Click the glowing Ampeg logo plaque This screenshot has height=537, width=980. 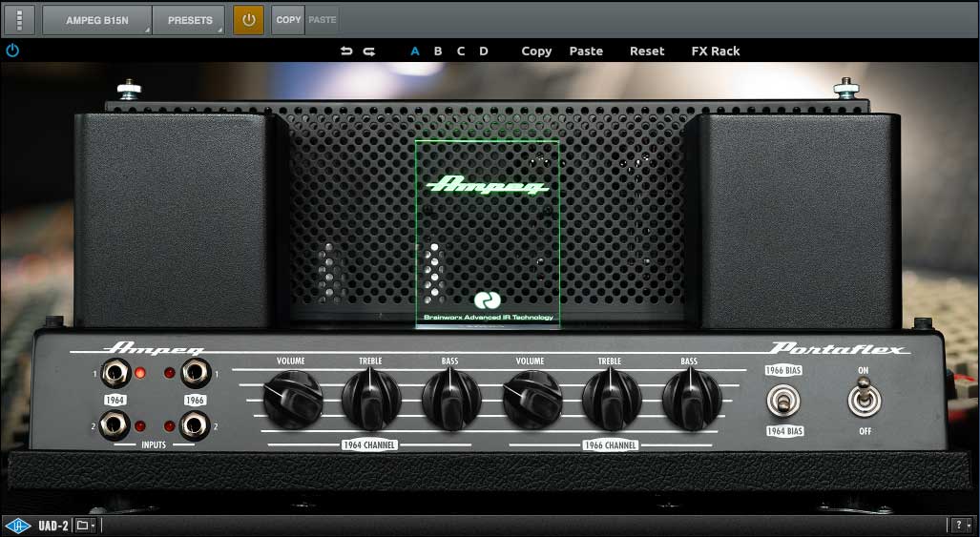(488, 185)
